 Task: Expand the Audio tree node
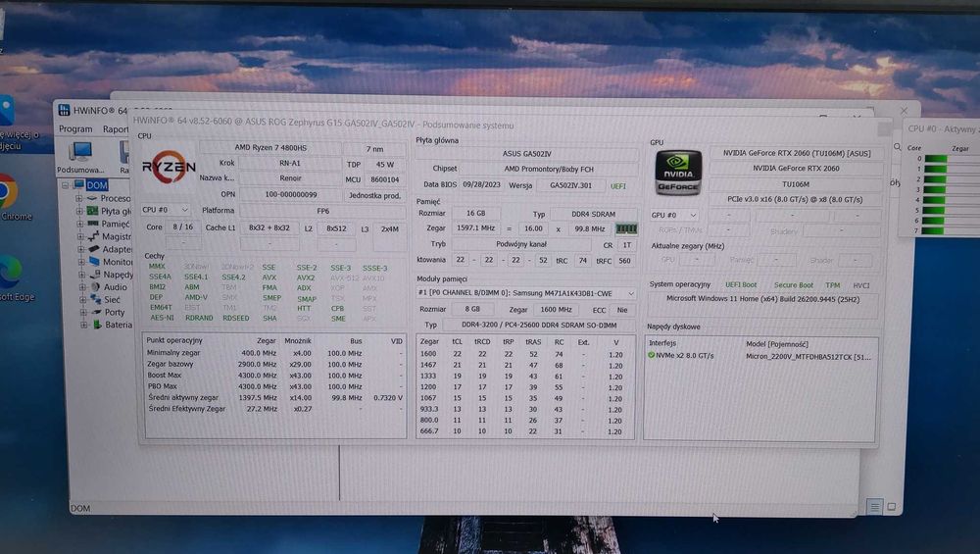(x=82, y=287)
